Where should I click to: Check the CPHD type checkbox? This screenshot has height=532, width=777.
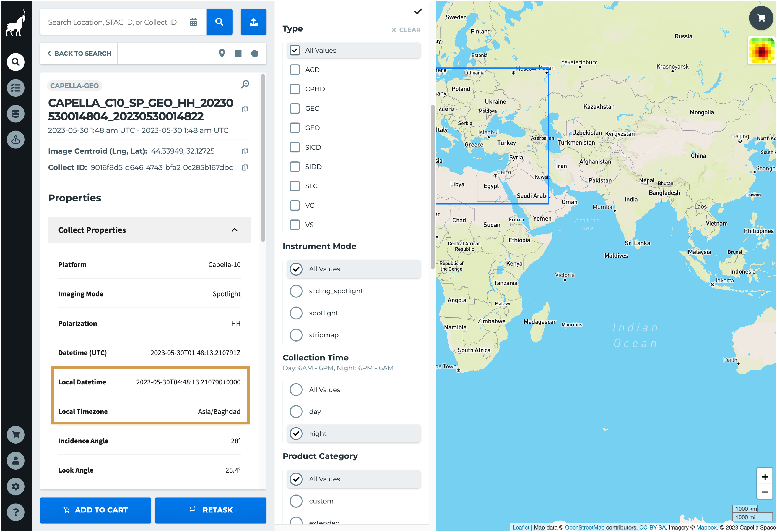[295, 89]
